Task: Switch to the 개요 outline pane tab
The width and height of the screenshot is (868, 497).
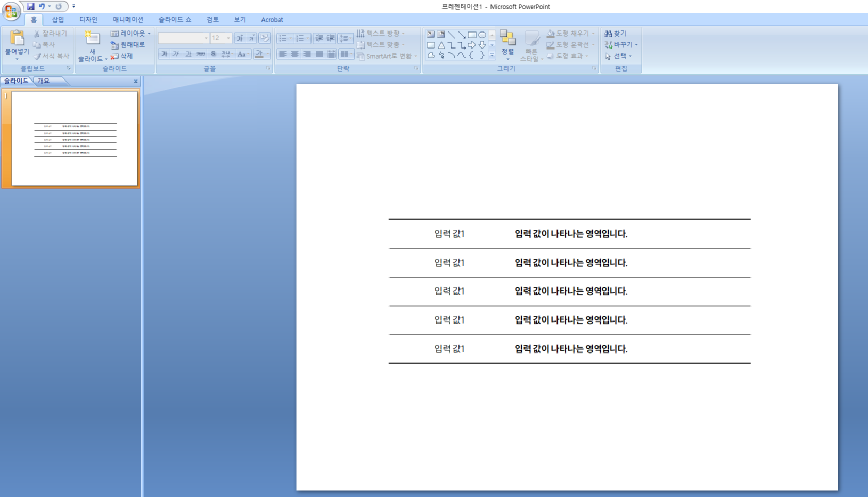Action: click(45, 81)
